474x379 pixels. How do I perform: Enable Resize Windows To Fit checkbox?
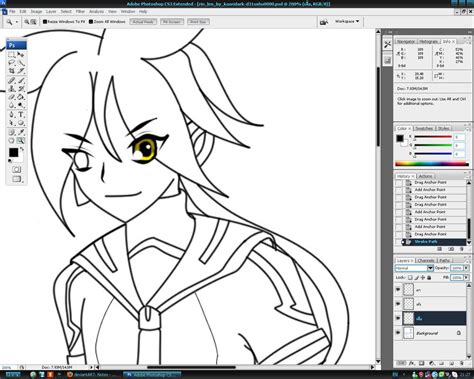point(45,22)
